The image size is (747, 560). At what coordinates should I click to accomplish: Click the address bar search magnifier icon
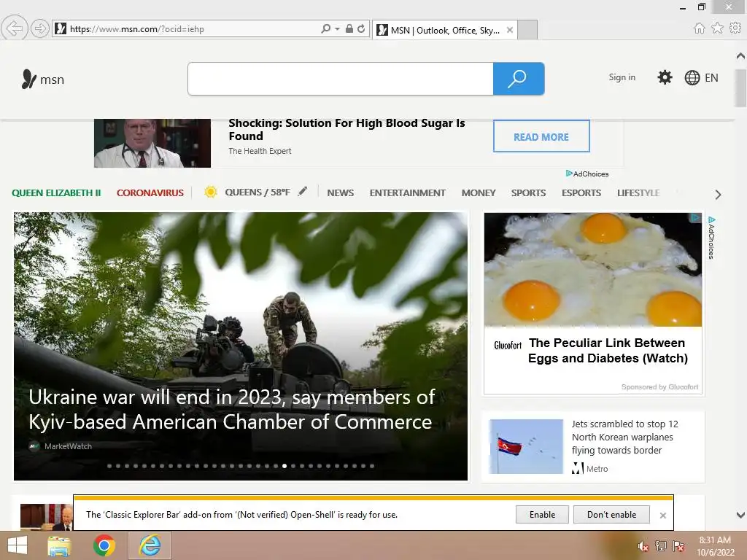click(x=325, y=28)
